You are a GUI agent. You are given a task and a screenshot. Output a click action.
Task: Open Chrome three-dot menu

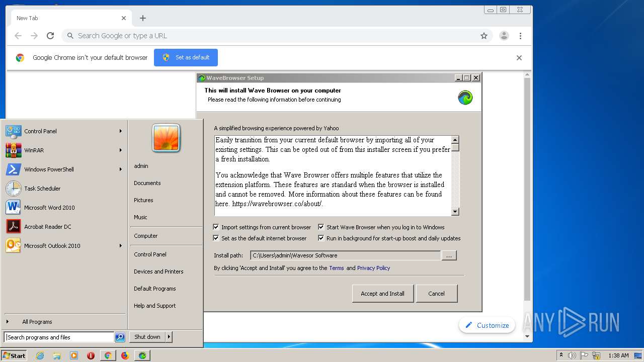(x=520, y=36)
